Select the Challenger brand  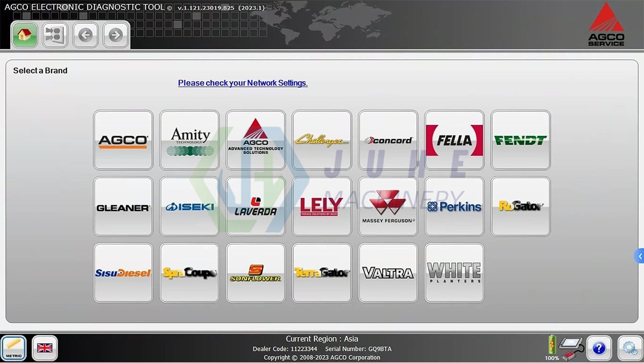[321, 140]
